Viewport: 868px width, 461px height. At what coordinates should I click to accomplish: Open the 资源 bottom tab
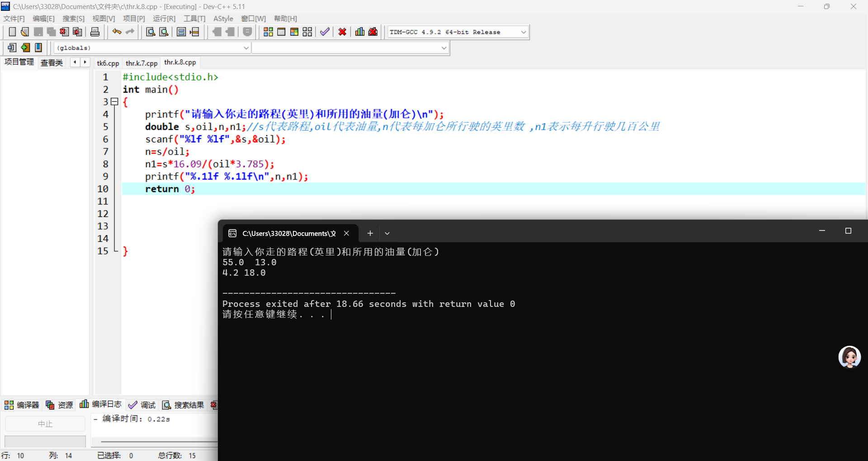tap(59, 405)
